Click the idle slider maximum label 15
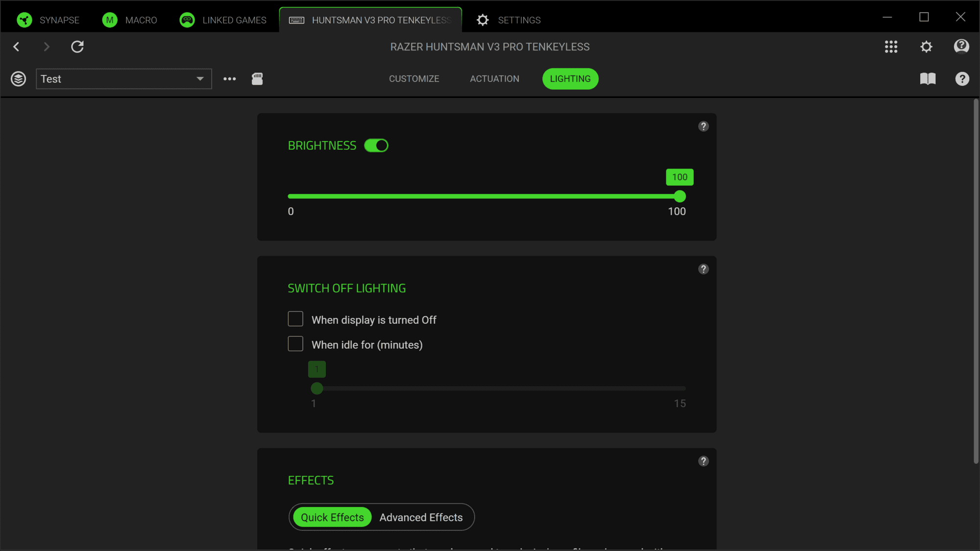The height and width of the screenshot is (551, 980). [680, 404]
